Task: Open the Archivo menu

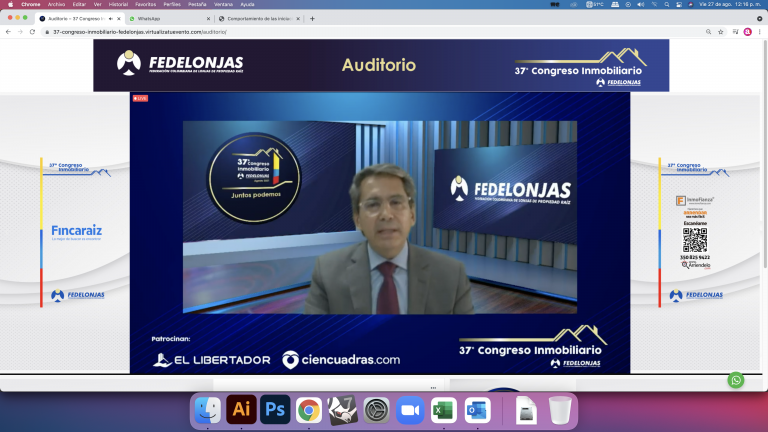Action: click(56, 4)
